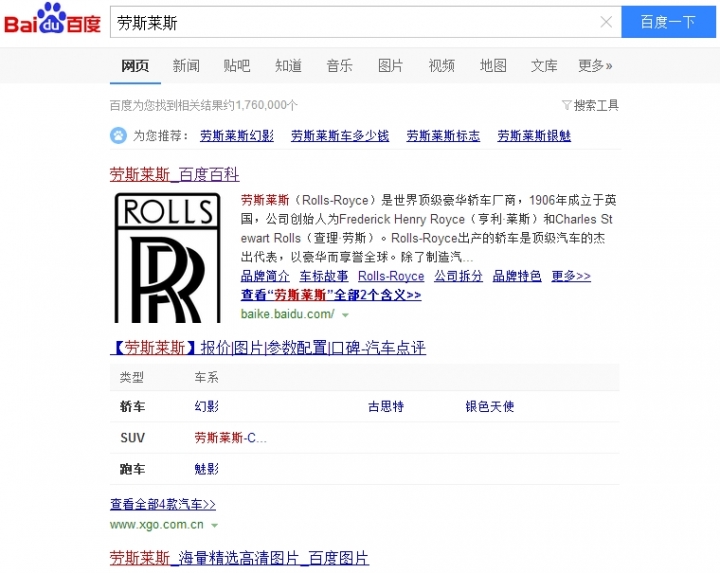Click the 类型 column header

pyautogui.click(x=132, y=377)
